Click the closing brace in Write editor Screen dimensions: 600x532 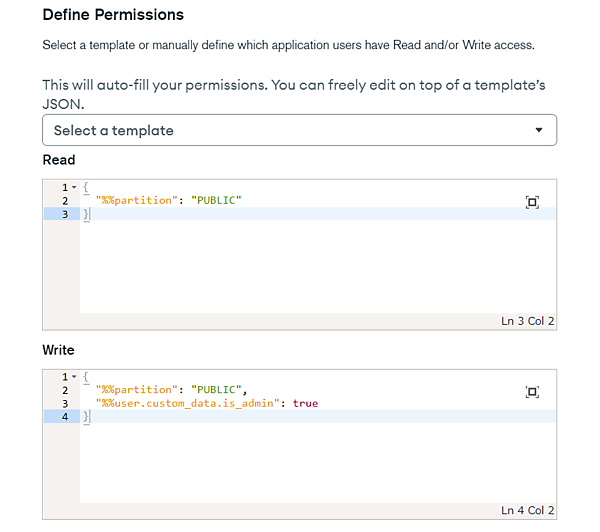click(x=86, y=416)
